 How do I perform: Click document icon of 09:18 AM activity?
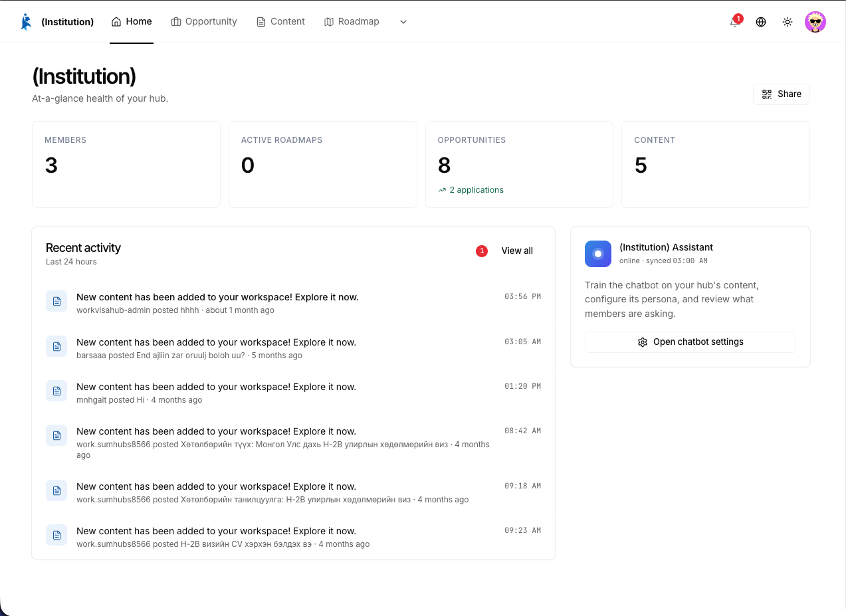[x=56, y=490]
